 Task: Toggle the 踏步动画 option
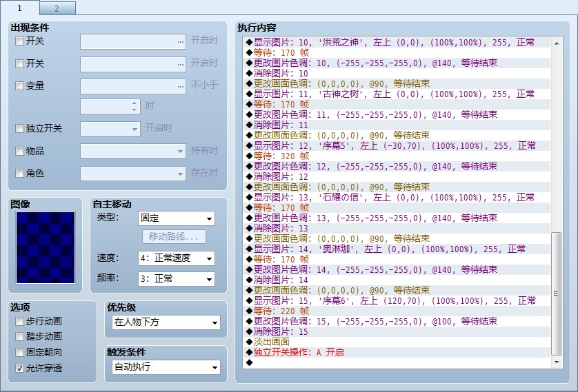tap(19, 336)
